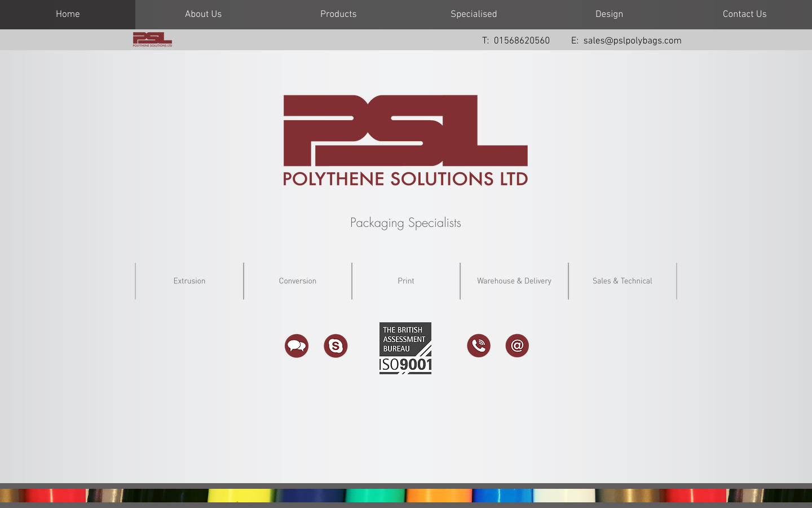Navigate to the Specialised page
This screenshot has width=812, height=508.
[x=473, y=14]
